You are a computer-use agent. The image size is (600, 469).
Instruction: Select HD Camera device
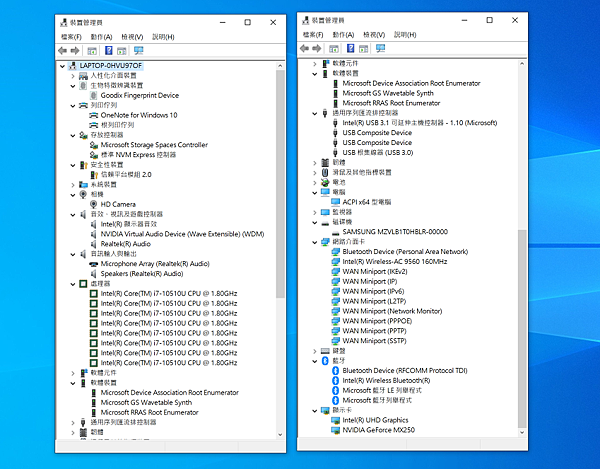[118, 204]
